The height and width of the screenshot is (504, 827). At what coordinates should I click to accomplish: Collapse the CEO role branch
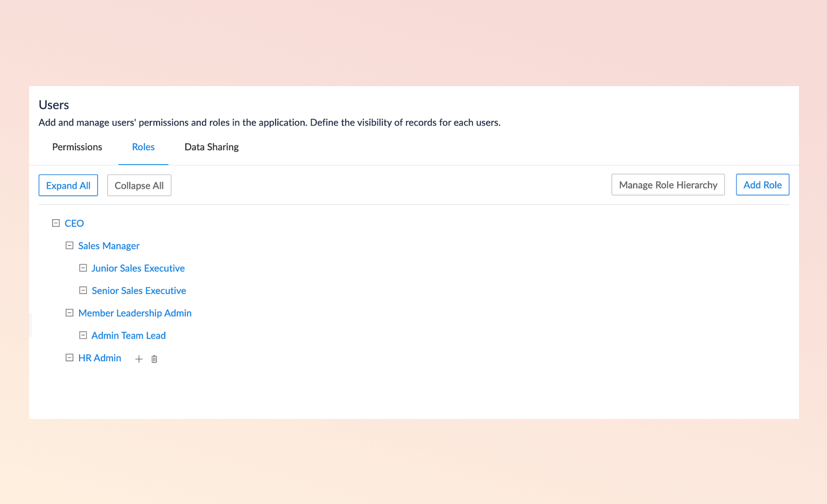click(x=56, y=222)
